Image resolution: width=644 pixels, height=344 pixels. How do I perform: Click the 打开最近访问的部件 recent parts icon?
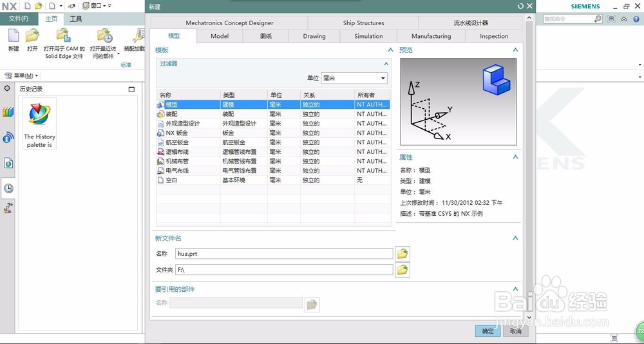coord(105,36)
